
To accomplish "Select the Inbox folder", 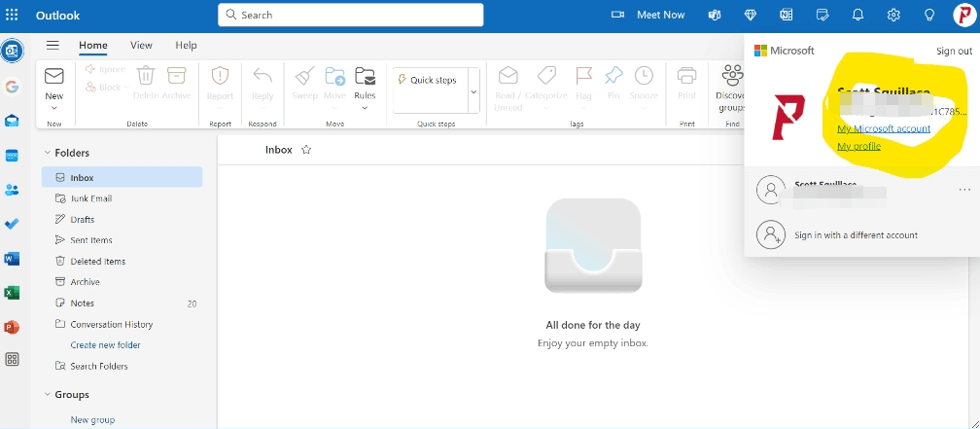I will 122,178.
